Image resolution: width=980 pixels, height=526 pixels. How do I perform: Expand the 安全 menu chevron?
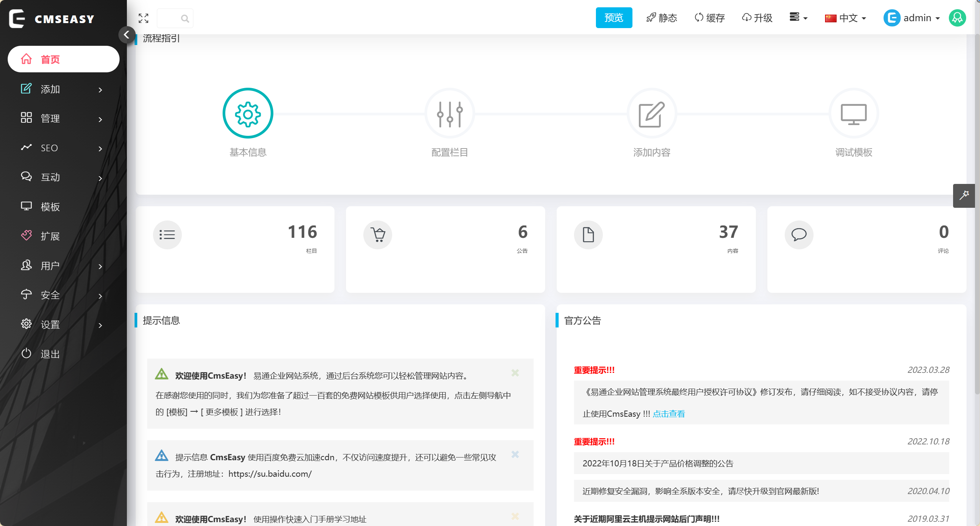tap(100, 296)
